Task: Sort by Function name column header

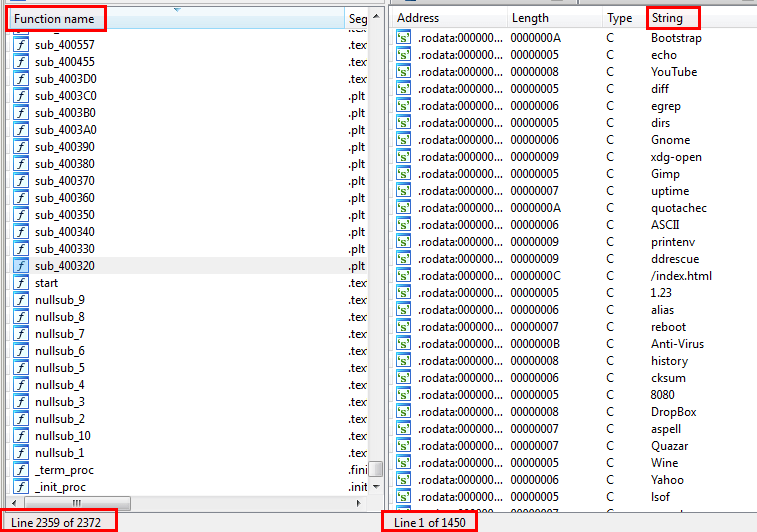Action: 55,19
